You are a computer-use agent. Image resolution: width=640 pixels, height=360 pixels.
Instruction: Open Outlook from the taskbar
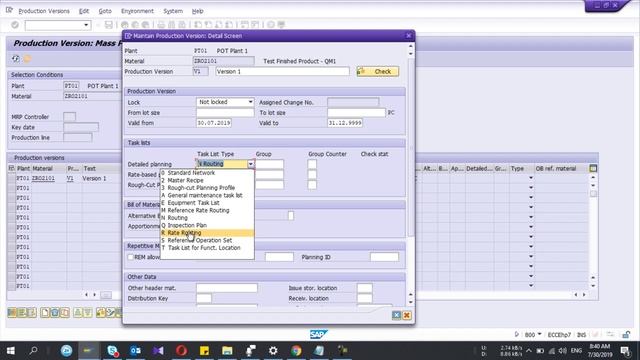135,350
